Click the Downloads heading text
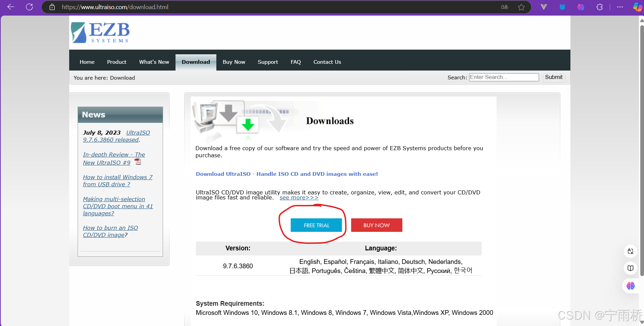 330,121
